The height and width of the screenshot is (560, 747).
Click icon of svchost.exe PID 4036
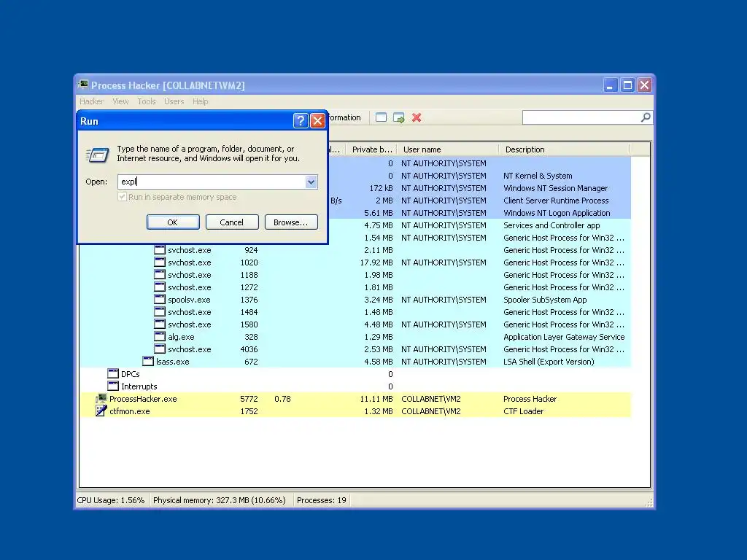(160, 349)
